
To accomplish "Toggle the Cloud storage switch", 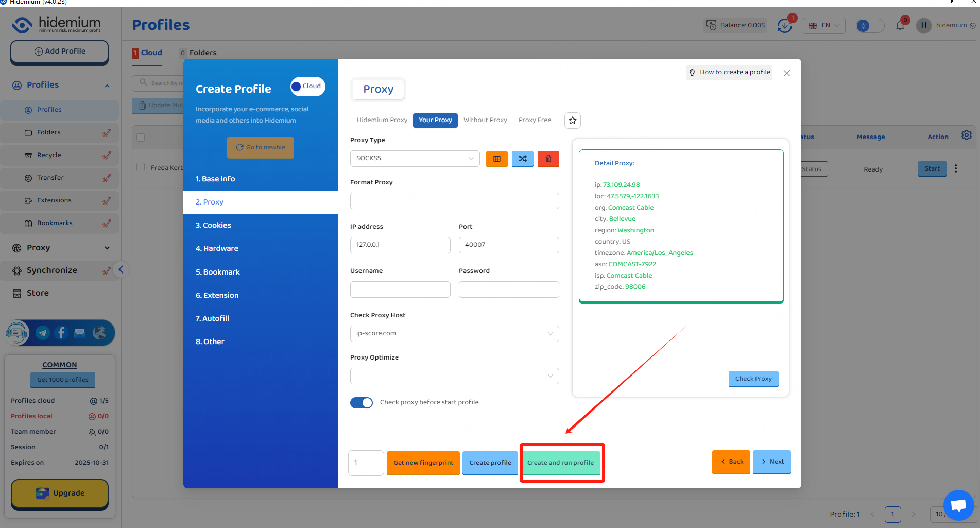I will 307,87.
